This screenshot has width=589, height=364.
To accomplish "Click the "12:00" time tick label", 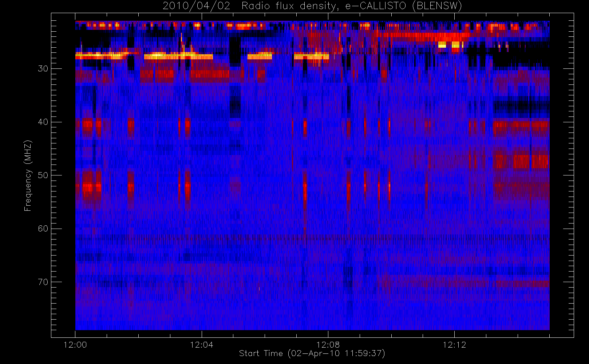I will pyautogui.click(x=75, y=345).
